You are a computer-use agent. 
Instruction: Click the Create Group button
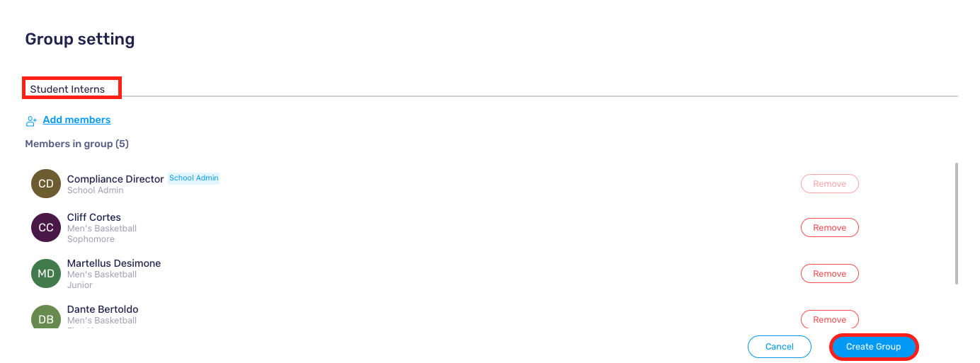click(874, 347)
